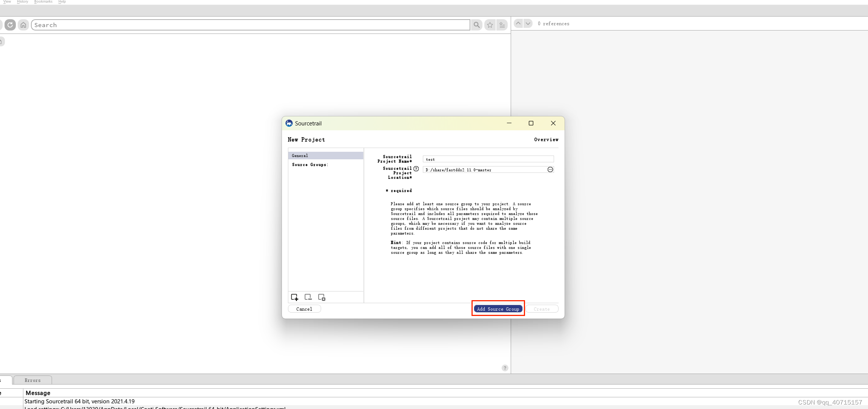The height and width of the screenshot is (409, 868).
Task: Click the graph view help icon
Action: [x=505, y=368]
